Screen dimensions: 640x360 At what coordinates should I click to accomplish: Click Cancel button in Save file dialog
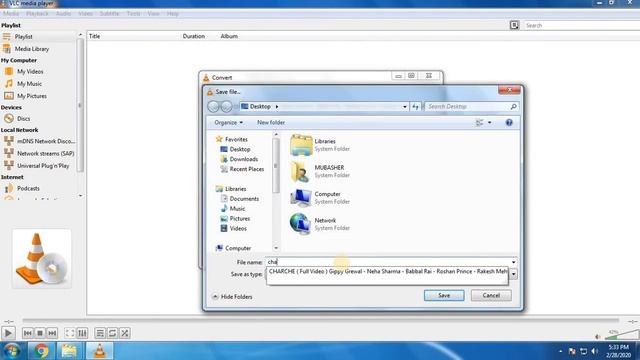coord(491,296)
